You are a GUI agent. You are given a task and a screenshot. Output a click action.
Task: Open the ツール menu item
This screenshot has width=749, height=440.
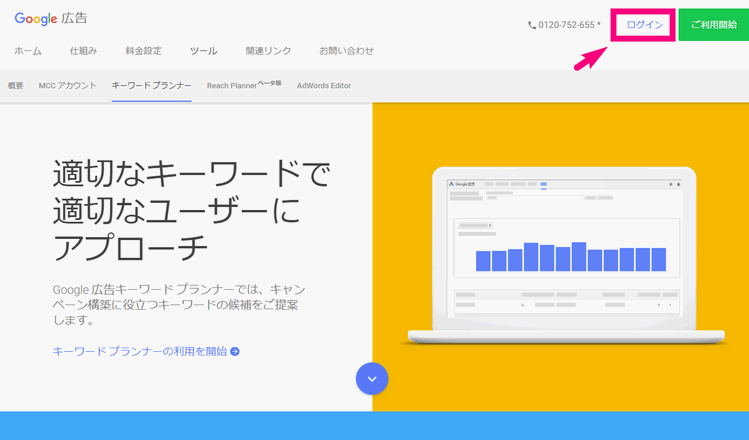tap(203, 51)
